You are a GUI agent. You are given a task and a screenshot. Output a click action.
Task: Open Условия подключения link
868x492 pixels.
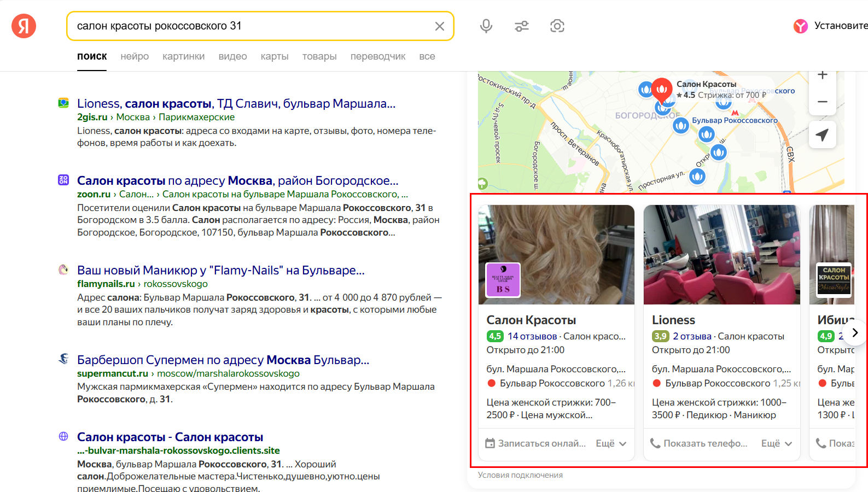coord(520,475)
